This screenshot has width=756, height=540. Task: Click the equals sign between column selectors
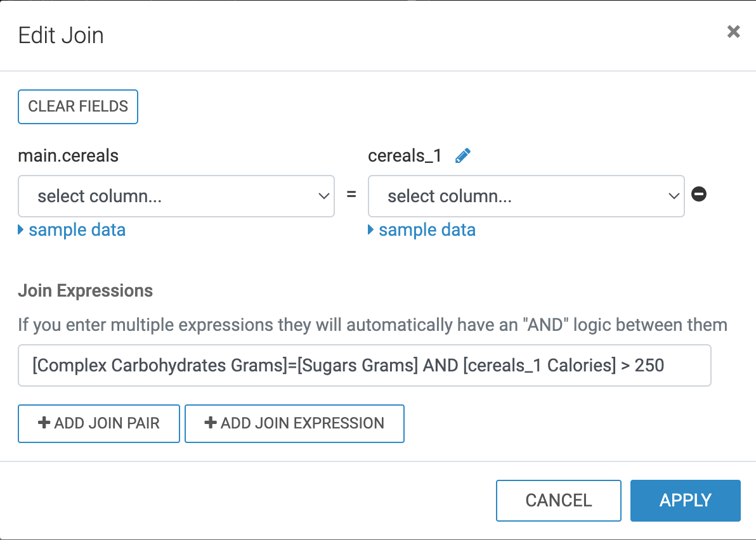coord(351,195)
